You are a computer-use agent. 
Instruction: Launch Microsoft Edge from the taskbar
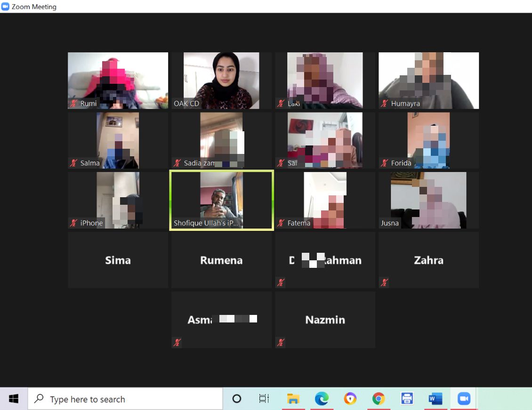(322, 399)
